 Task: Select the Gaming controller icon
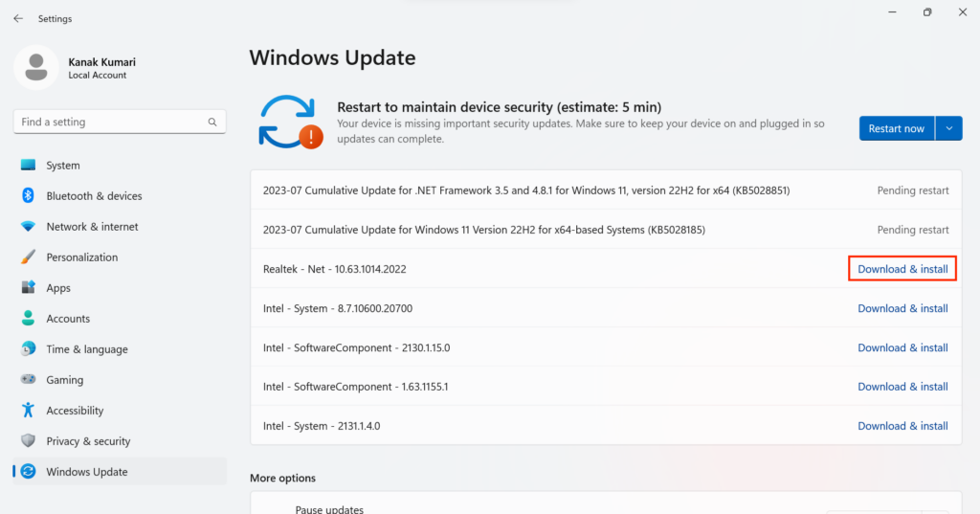point(28,380)
